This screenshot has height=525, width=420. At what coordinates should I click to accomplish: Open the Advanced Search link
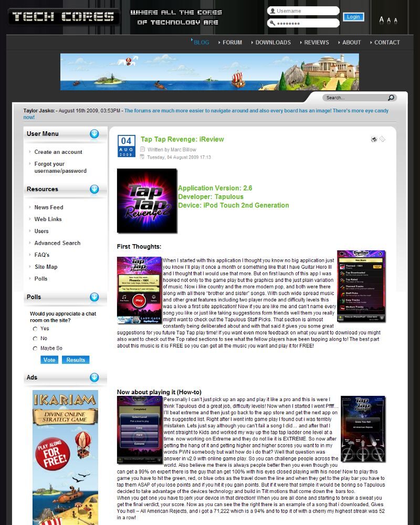click(x=57, y=243)
